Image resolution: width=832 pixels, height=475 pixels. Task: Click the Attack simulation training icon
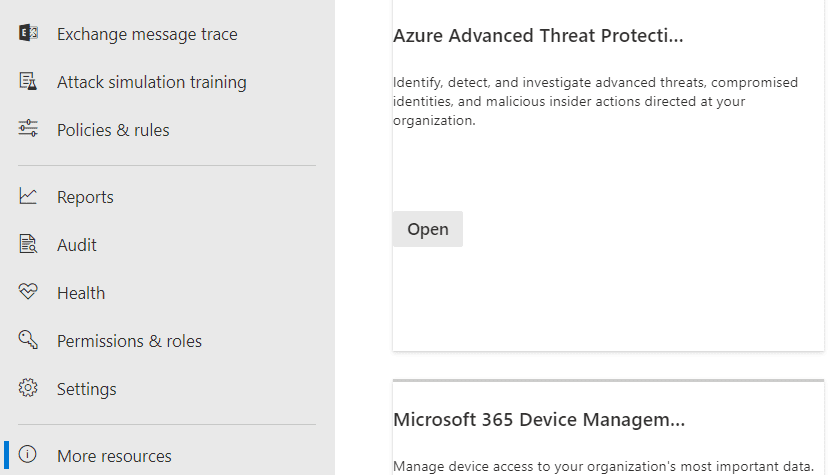28,82
